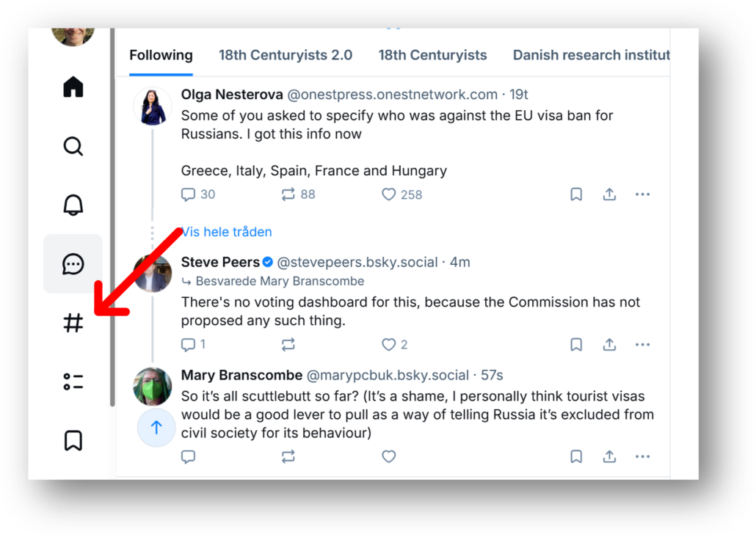The image size is (756, 537).
Task: Open Notifications bell in sidebar
Action: click(x=73, y=205)
